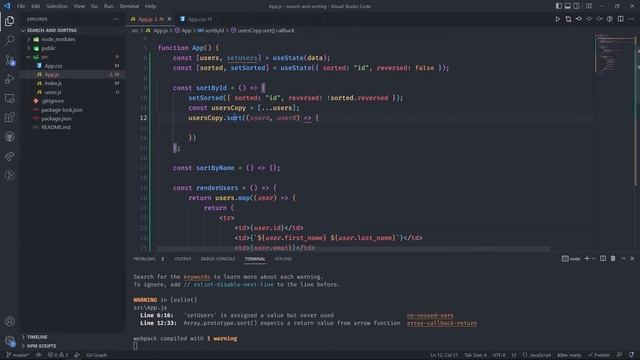This screenshot has width=640, height=360.
Task: Open users.js in the explorer tree
Action: [53, 92]
